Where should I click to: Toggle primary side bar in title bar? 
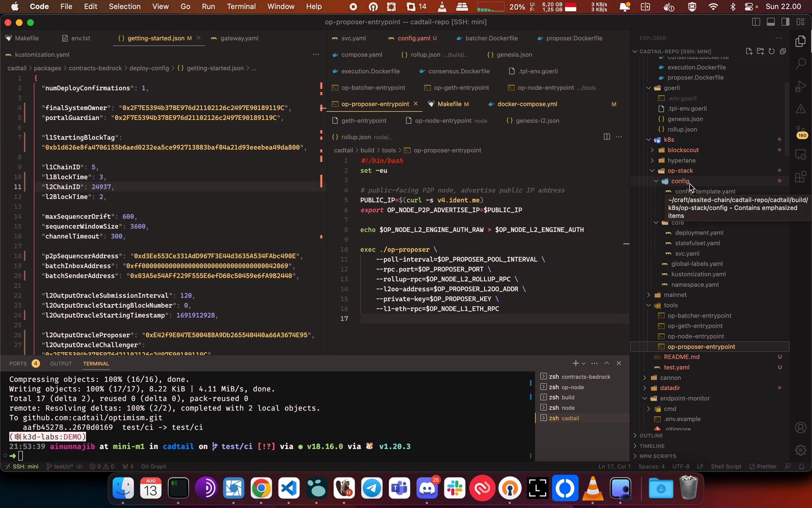coord(756,22)
